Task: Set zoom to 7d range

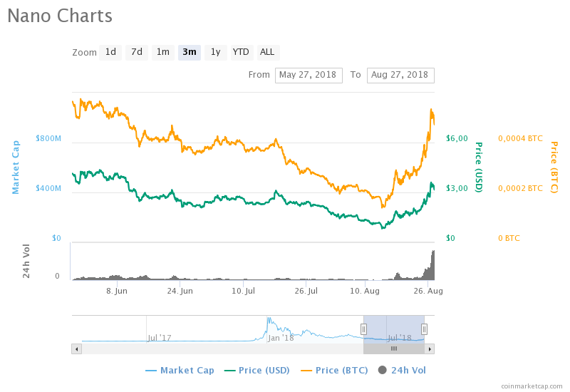Action: pyautogui.click(x=137, y=52)
